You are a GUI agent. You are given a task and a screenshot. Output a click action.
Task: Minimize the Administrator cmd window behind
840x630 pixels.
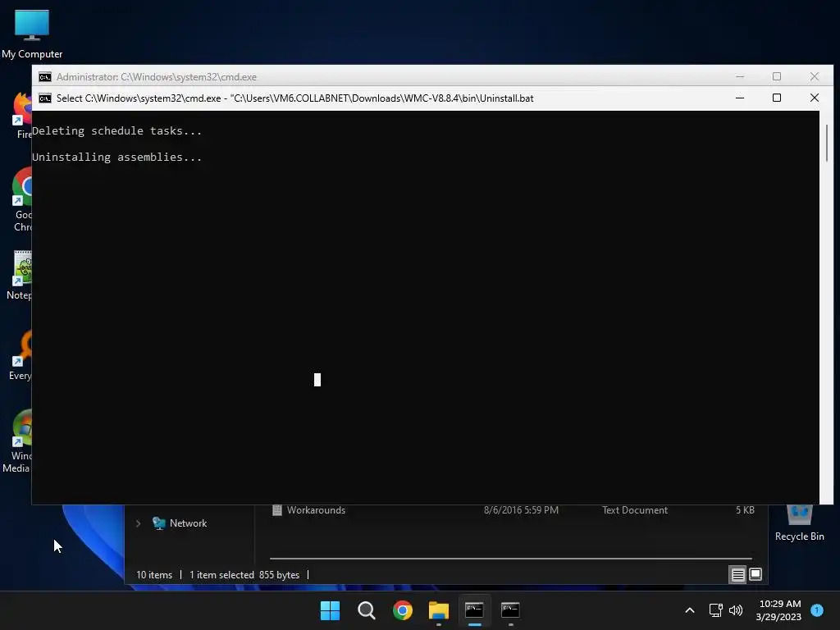point(740,76)
